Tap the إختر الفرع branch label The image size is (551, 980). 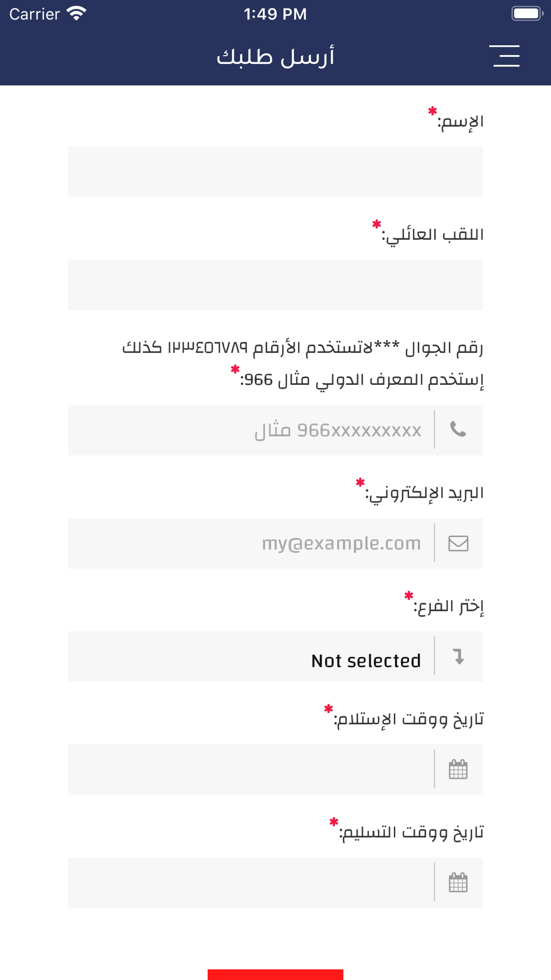coord(449,606)
